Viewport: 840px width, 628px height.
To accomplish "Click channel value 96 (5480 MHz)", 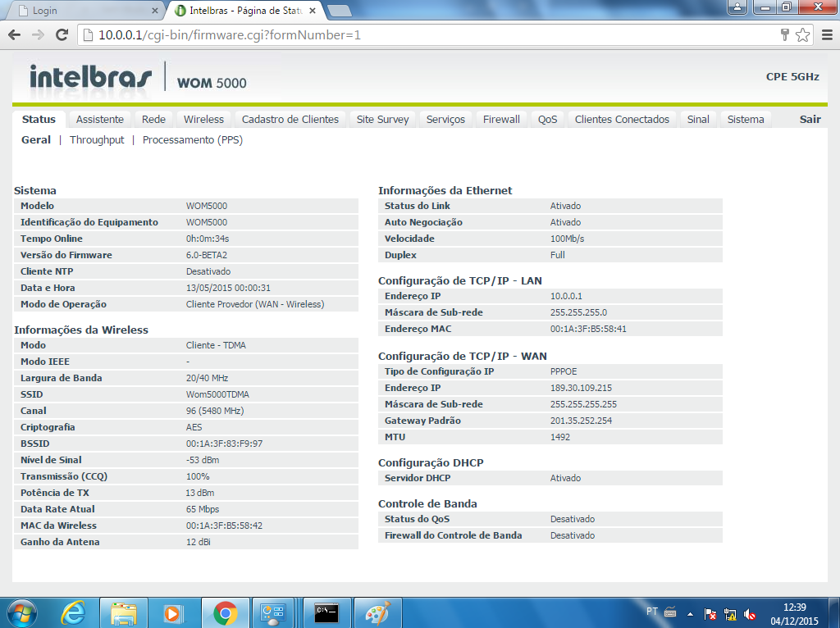I will point(215,411).
